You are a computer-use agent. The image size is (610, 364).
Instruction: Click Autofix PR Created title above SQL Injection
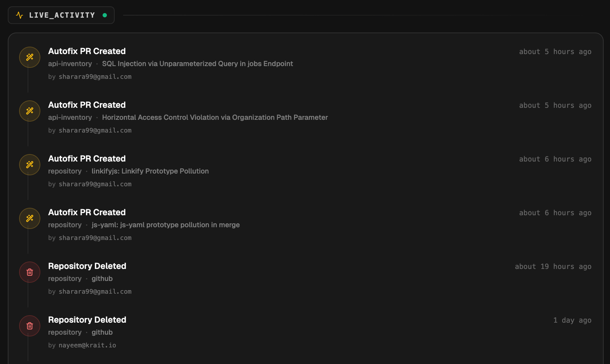[87, 51]
